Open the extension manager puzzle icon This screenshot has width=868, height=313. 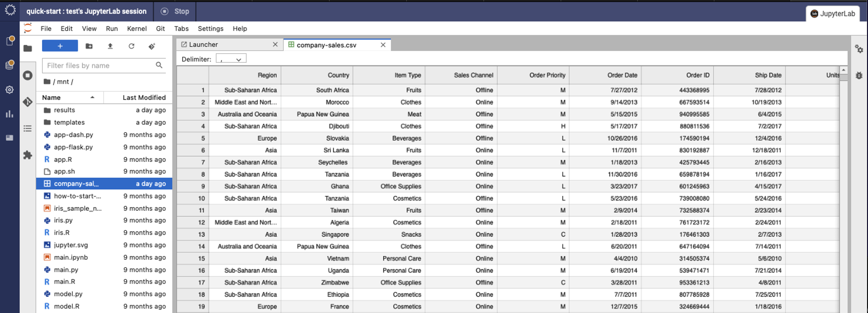pyautogui.click(x=28, y=155)
